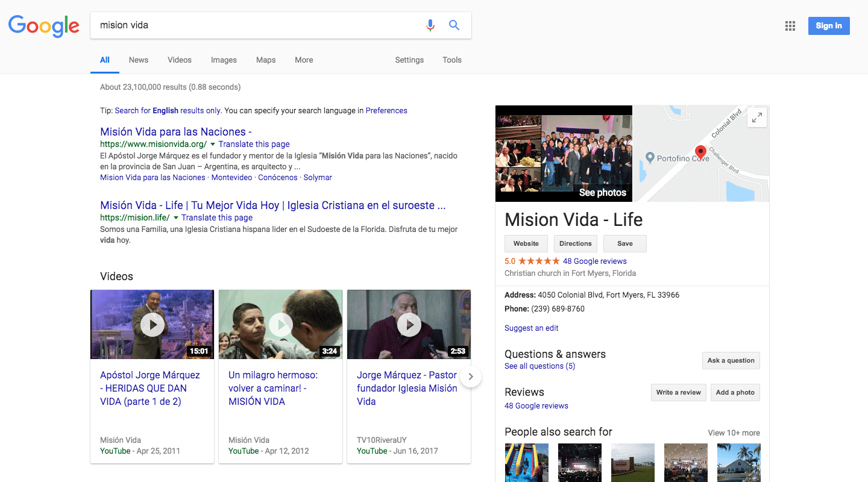Switch to the Maps tab

click(x=266, y=60)
